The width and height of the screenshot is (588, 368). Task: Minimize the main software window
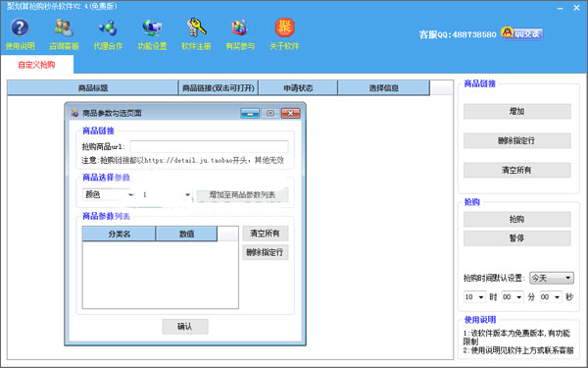[561, 8]
